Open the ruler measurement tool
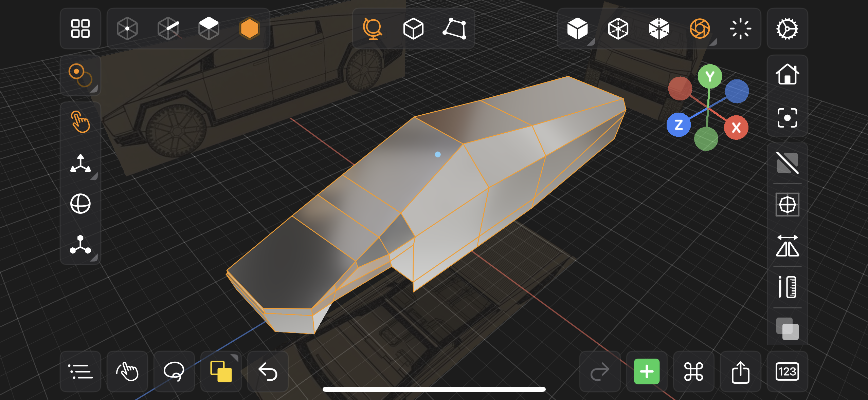 787,287
